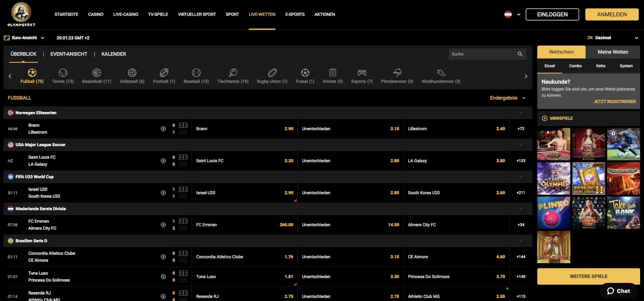Viewport: 644px width, 301px height.
Task: Click the plus icon for Israel U20 match
Action: click(163, 193)
